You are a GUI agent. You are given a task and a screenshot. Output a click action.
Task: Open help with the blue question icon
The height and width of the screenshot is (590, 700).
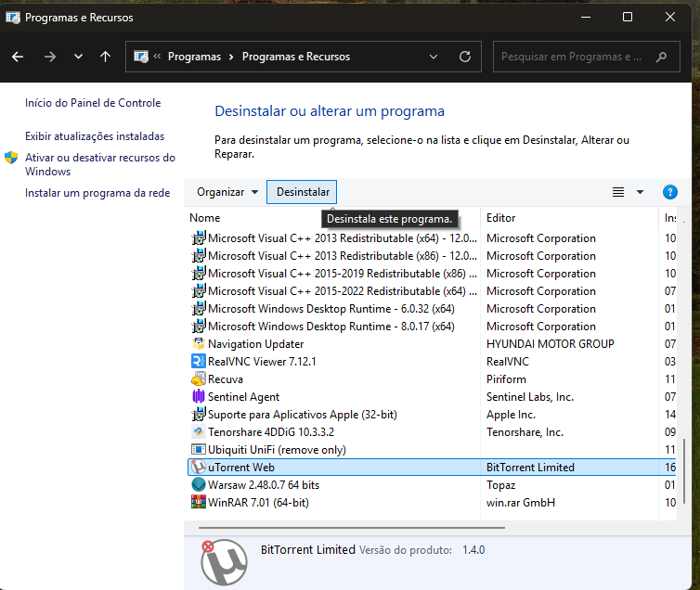click(x=670, y=192)
